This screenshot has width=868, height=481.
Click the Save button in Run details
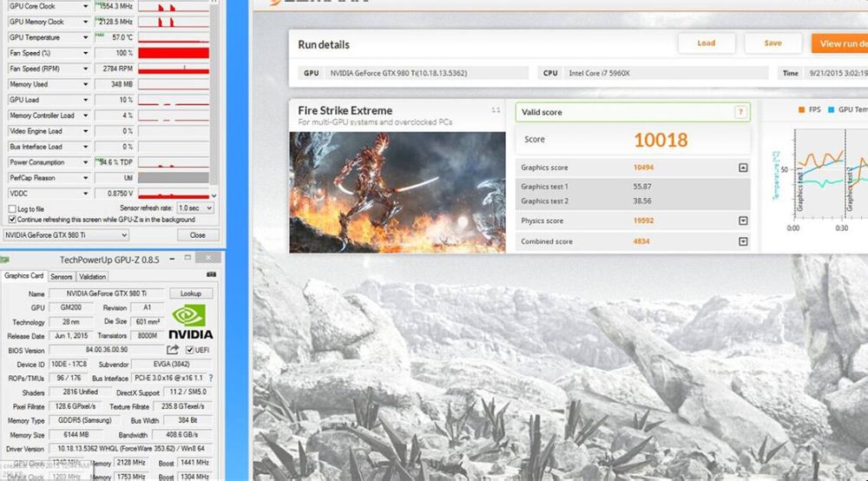pos(773,43)
